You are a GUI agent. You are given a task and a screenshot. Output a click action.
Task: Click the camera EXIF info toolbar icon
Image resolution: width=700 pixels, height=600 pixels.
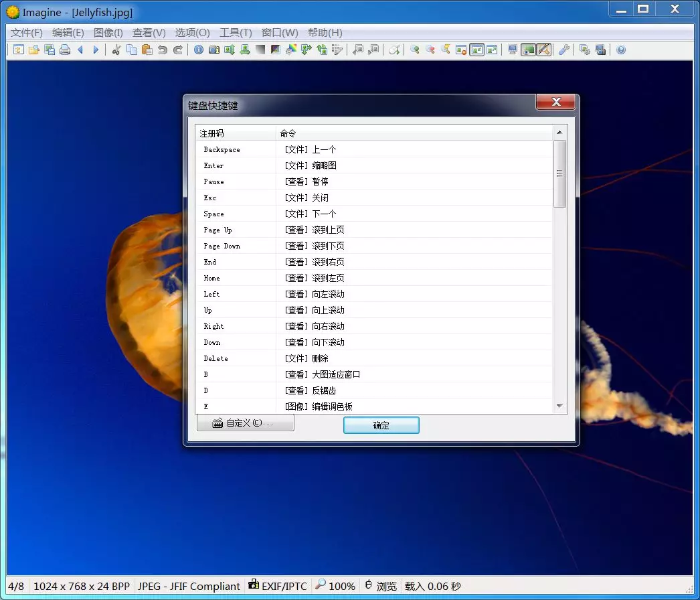coord(214,50)
